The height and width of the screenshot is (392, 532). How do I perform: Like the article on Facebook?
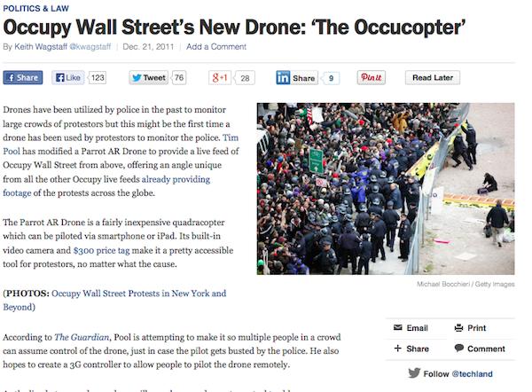pyautogui.click(x=68, y=78)
